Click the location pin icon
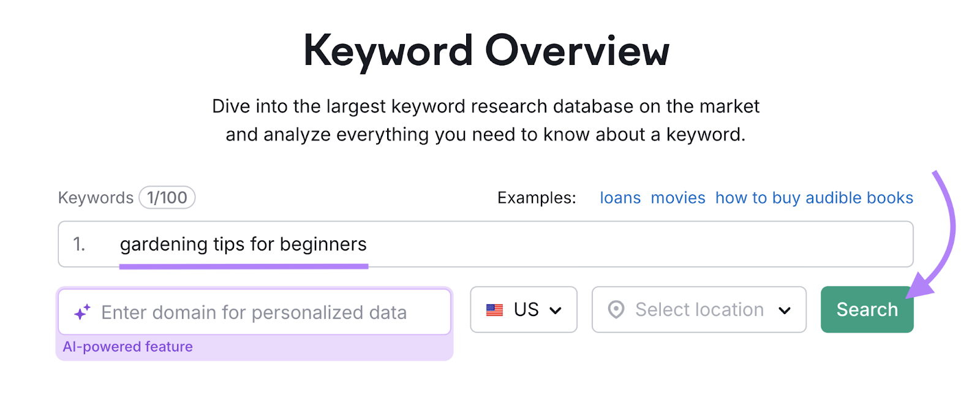Screen dimensions: 980x395 pos(615,309)
